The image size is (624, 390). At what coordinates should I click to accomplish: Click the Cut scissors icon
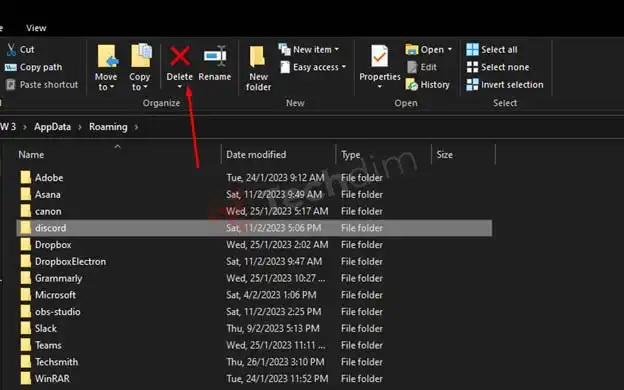11,49
